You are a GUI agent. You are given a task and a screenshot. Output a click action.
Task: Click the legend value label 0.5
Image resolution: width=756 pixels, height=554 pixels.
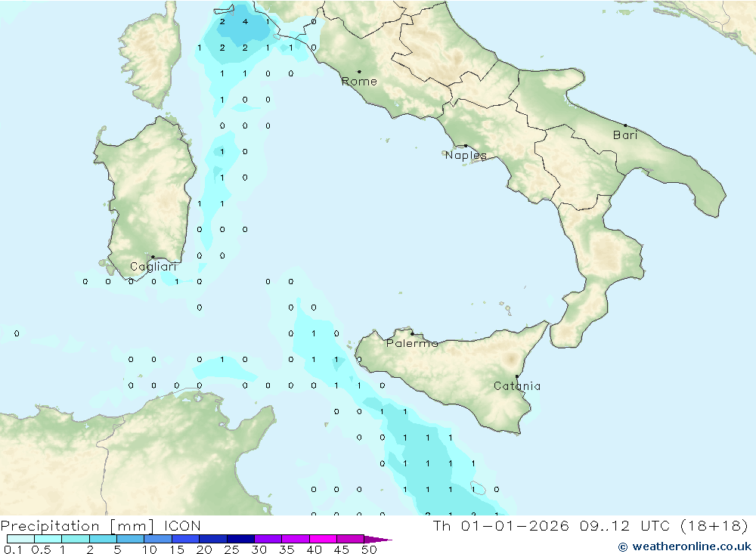click(41, 549)
